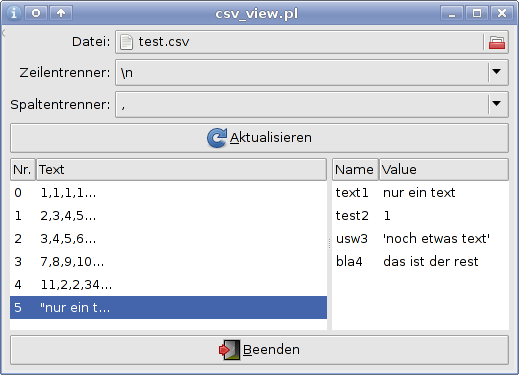
Task: Click the sticky circle icon in title bar
Action: 36,13
